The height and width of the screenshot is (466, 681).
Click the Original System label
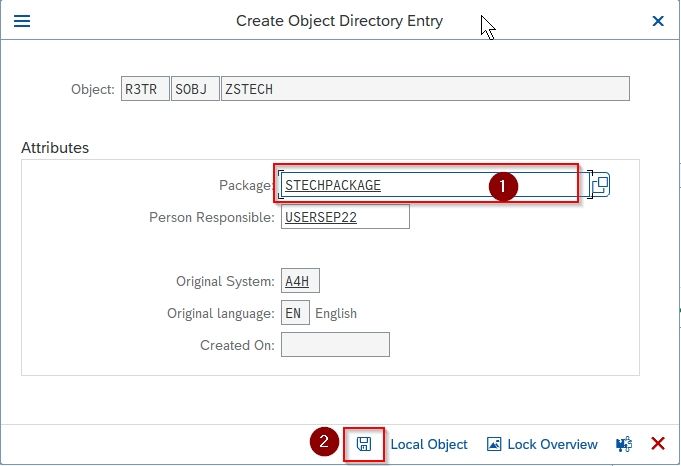tap(225, 281)
